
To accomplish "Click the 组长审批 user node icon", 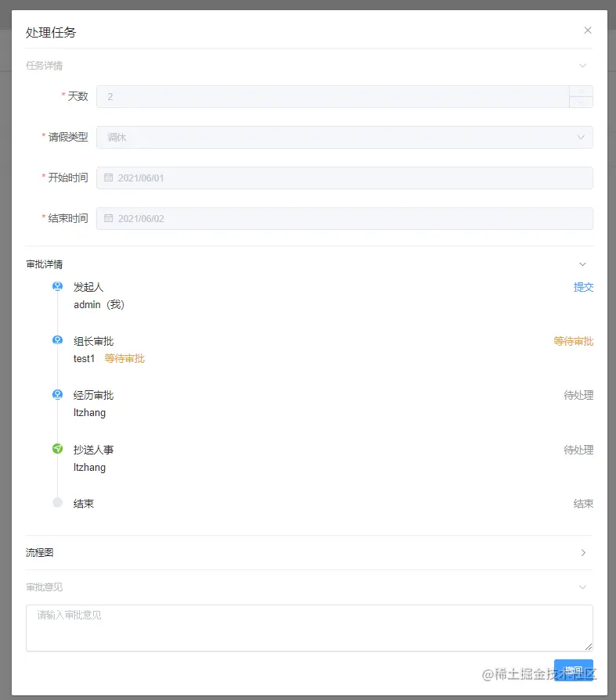I will pos(58,340).
